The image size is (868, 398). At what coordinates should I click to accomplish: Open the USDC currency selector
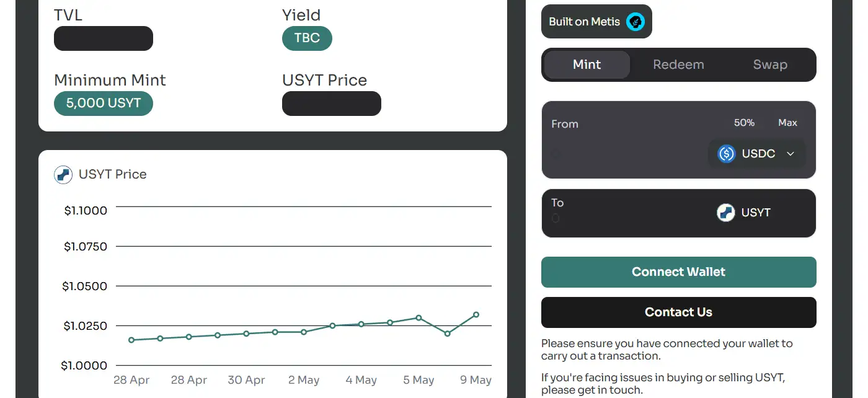pos(756,154)
